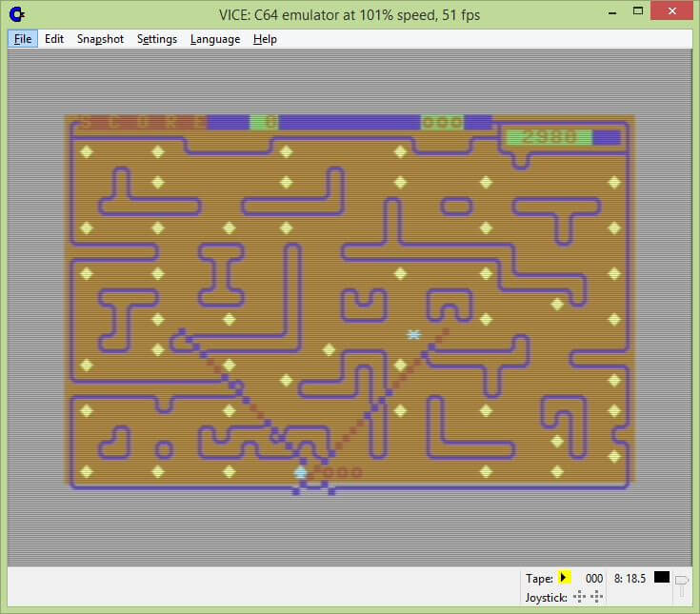
Task: Open the Edit menu
Action: click(x=54, y=39)
